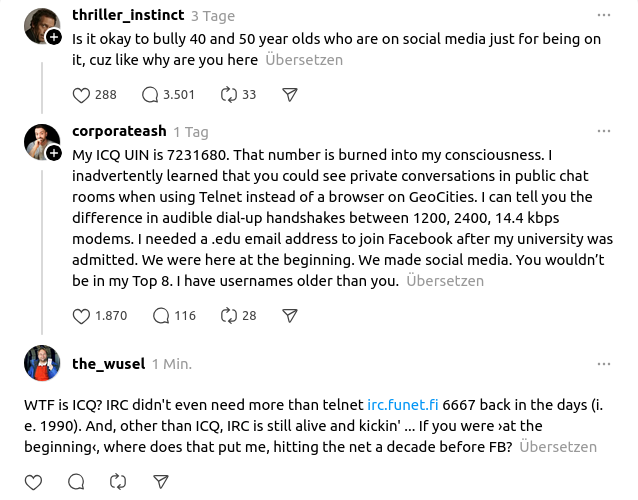Open more options for thriller_instinct's post
The width and height of the screenshot is (638, 500).
[x=603, y=15]
